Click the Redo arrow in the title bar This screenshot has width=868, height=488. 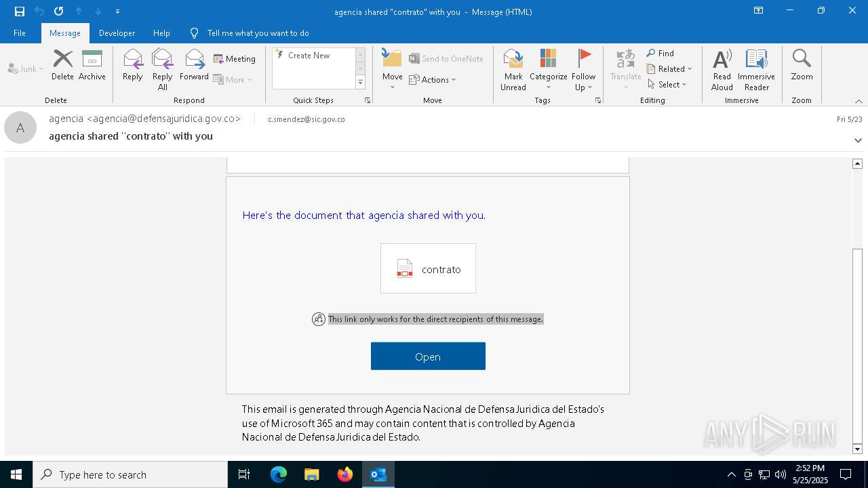[x=59, y=12]
